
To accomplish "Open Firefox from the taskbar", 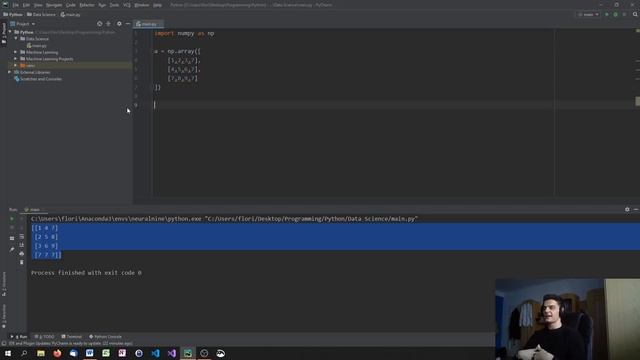I will (57, 353).
